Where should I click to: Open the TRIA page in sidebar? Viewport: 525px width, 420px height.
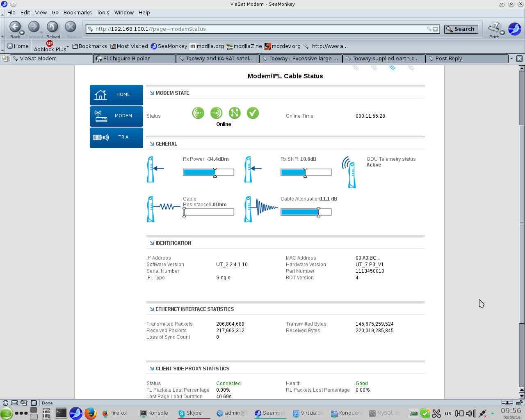point(116,137)
